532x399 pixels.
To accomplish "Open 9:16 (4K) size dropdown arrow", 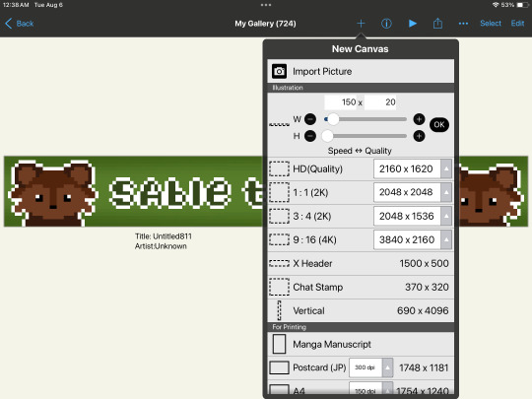I will click(x=446, y=239).
